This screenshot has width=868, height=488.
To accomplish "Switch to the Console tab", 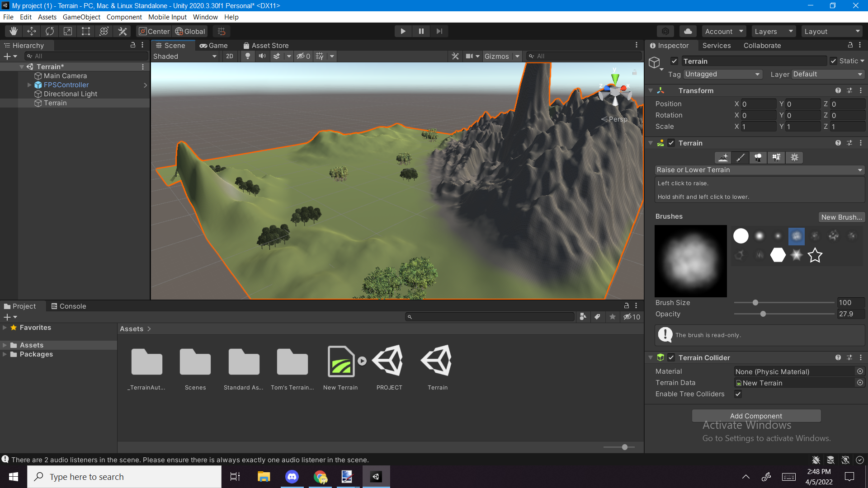I will coord(68,306).
